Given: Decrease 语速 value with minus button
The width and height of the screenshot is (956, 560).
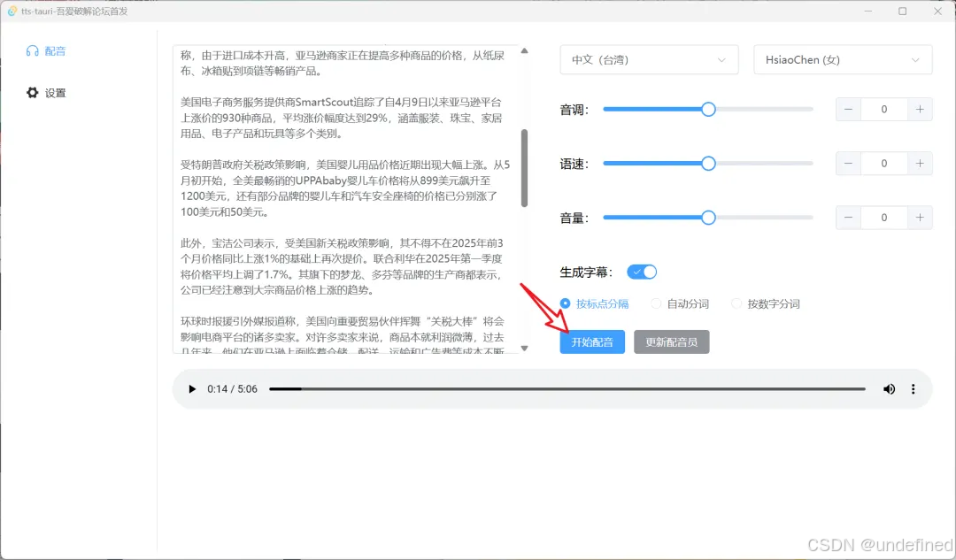Looking at the screenshot, I should point(848,164).
